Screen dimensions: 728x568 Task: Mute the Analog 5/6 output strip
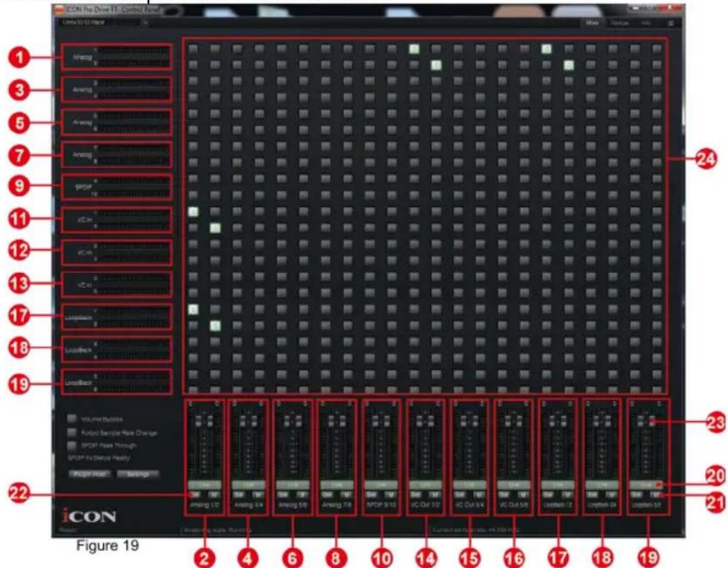coord(302,494)
